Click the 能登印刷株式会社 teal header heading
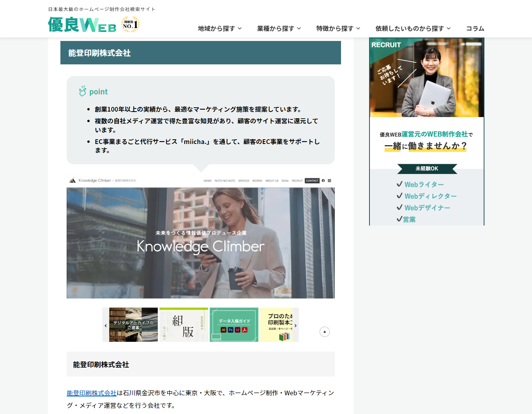The width and height of the screenshot is (532, 414). coord(201,53)
